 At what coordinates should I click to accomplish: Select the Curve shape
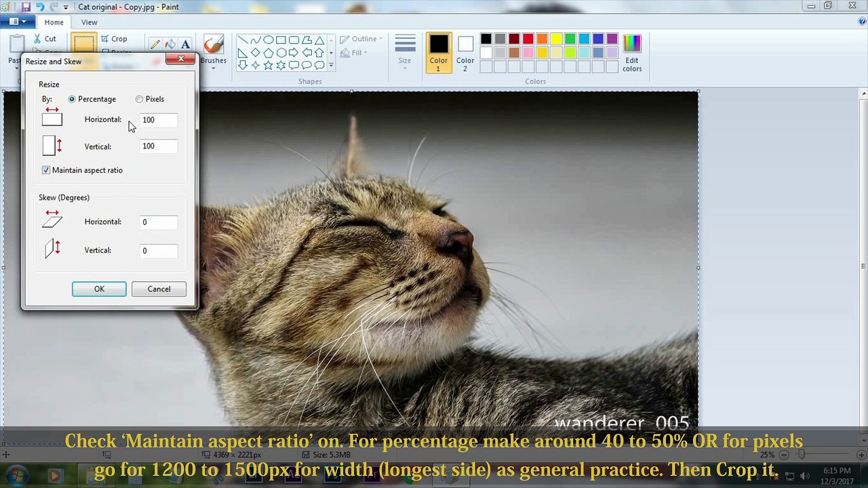[x=256, y=40]
